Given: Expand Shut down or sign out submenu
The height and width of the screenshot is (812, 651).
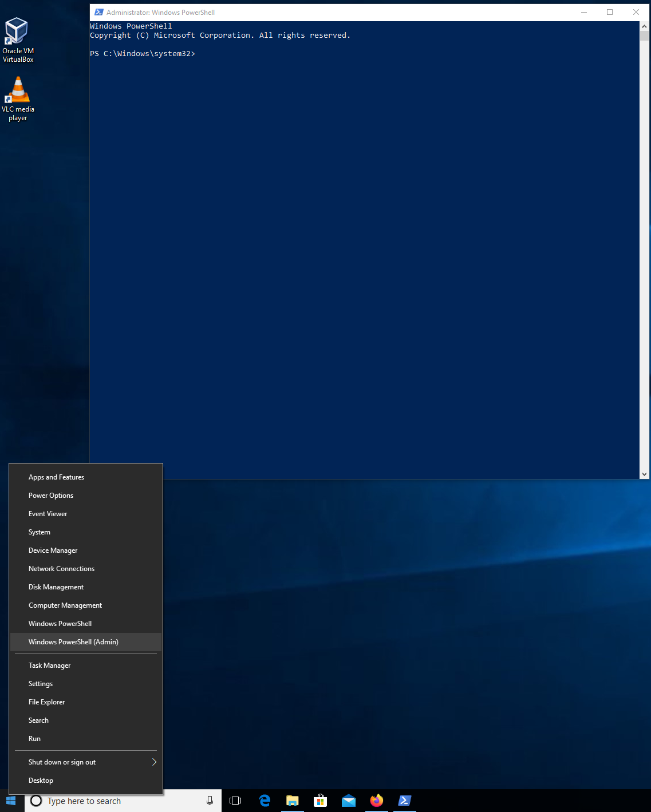Looking at the screenshot, I should (86, 762).
